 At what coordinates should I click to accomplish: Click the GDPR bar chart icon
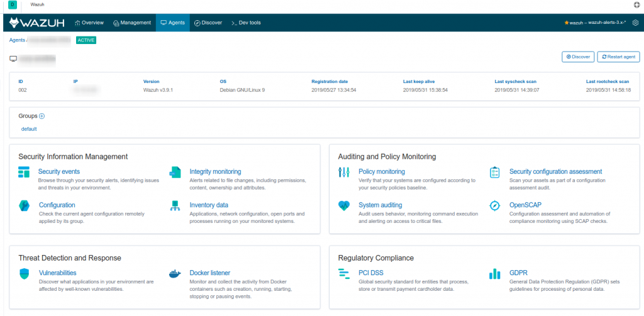tap(494, 274)
